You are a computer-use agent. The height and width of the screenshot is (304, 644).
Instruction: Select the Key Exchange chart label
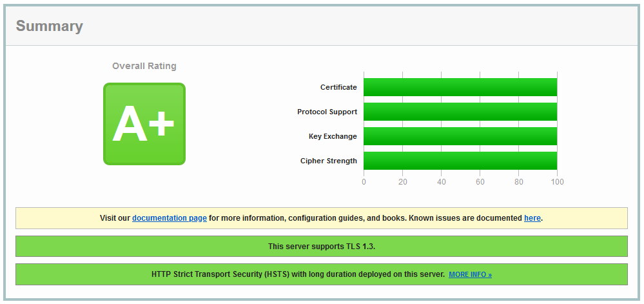(x=333, y=137)
